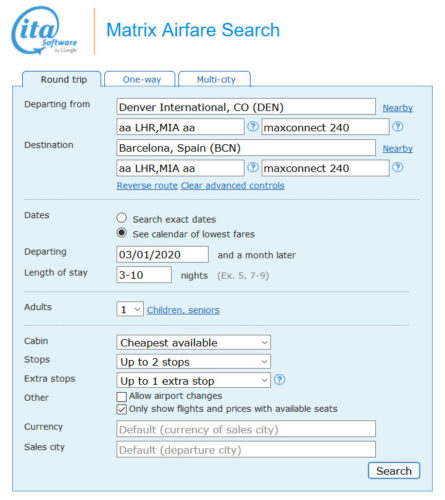This screenshot has height=500, width=445.
Task: Click Clear advanced controls link
Action: pyautogui.click(x=233, y=186)
